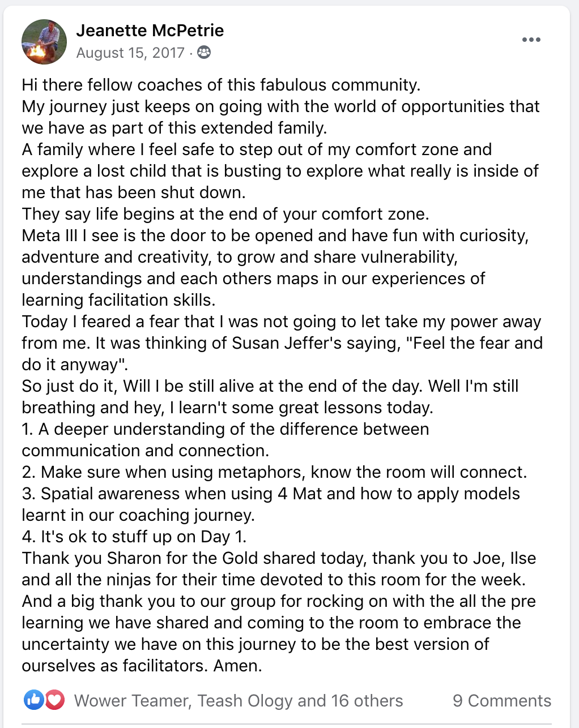Click the sentence starting "Thank you Sharon"
Viewport: 579px width, 728px height.
[x=279, y=569]
